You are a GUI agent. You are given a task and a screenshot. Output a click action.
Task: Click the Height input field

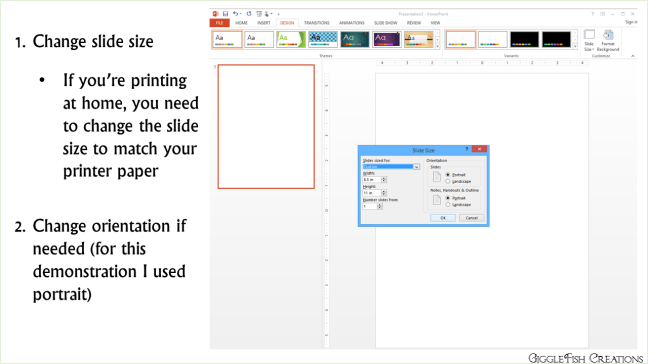(372, 193)
